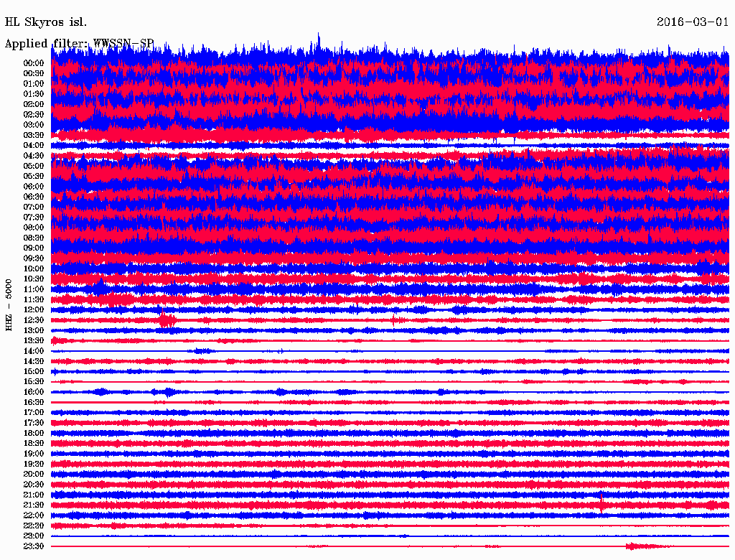Image resolution: width=735 pixels, height=560 pixels.
Task: Select the 16:30 time label
Action: pyautogui.click(x=34, y=403)
